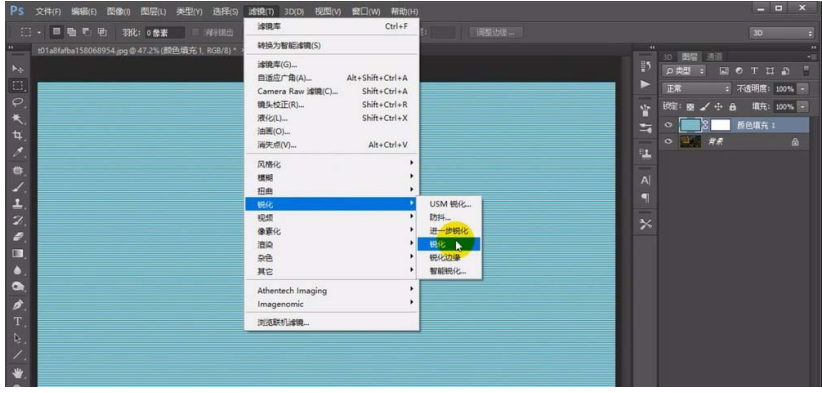Select the Clone Stamp tool
822x393 pixels.
[18, 203]
